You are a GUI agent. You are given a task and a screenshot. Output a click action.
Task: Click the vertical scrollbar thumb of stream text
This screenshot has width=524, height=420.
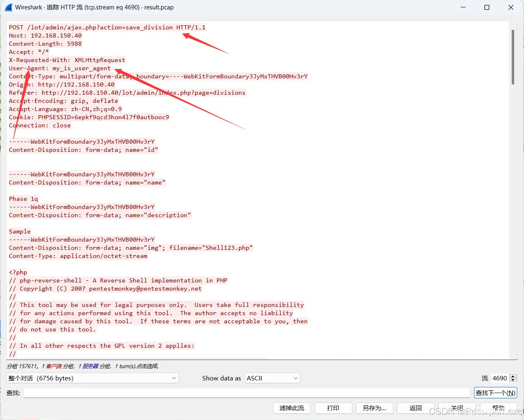(513, 57)
